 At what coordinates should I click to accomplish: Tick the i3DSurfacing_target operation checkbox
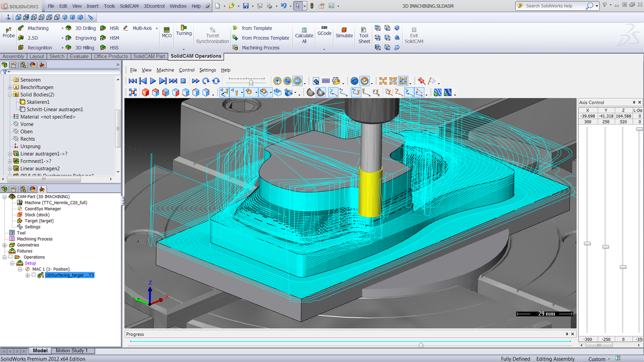(34, 275)
